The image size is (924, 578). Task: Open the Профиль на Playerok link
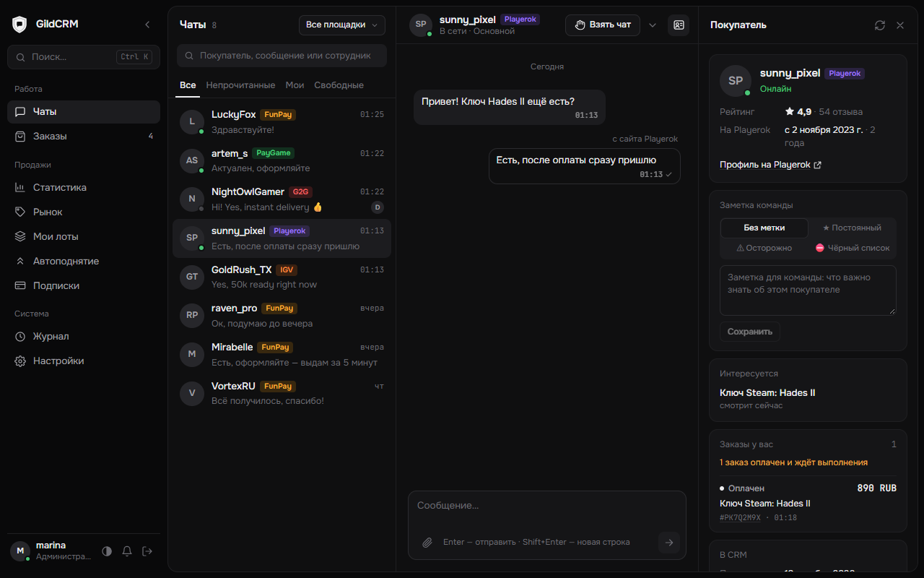pyautogui.click(x=770, y=165)
